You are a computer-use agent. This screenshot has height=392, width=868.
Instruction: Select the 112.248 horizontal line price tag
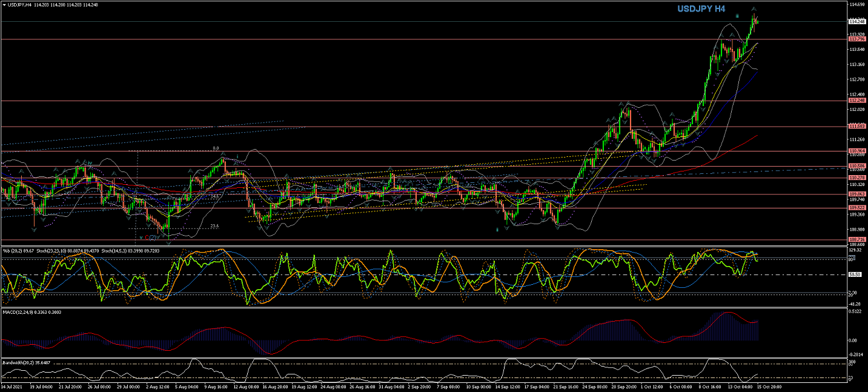pyautogui.click(x=856, y=101)
